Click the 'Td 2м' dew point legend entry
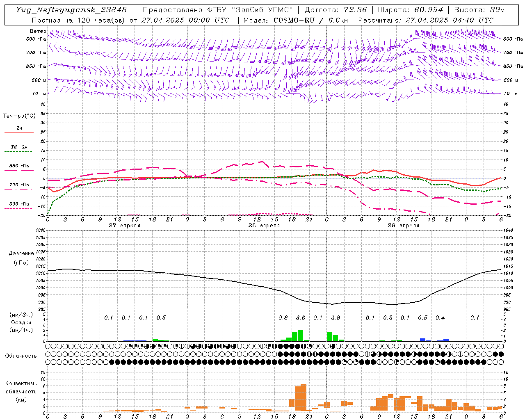 tap(19, 147)
